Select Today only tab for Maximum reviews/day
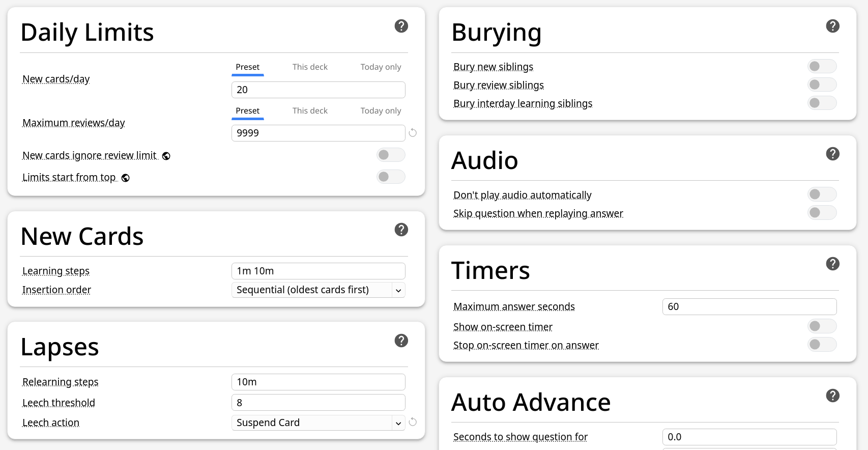The width and height of the screenshot is (868, 450). click(381, 111)
